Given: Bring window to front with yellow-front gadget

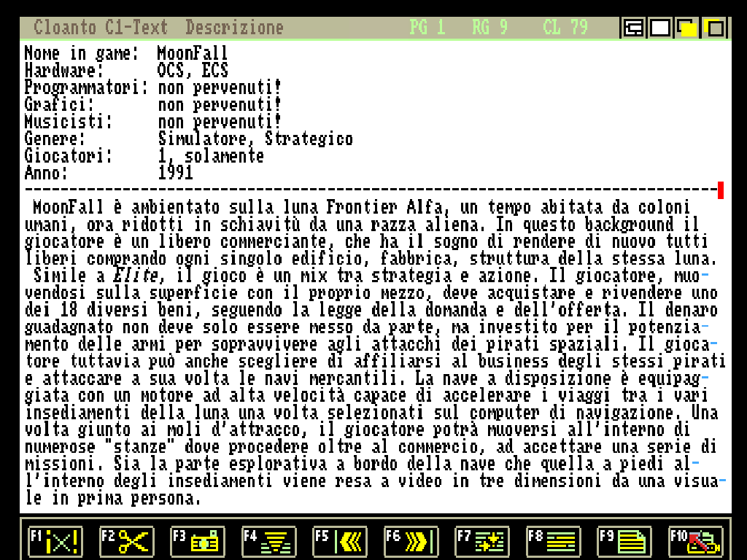Looking at the screenshot, I should pyautogui.click(x=687, y=28).
